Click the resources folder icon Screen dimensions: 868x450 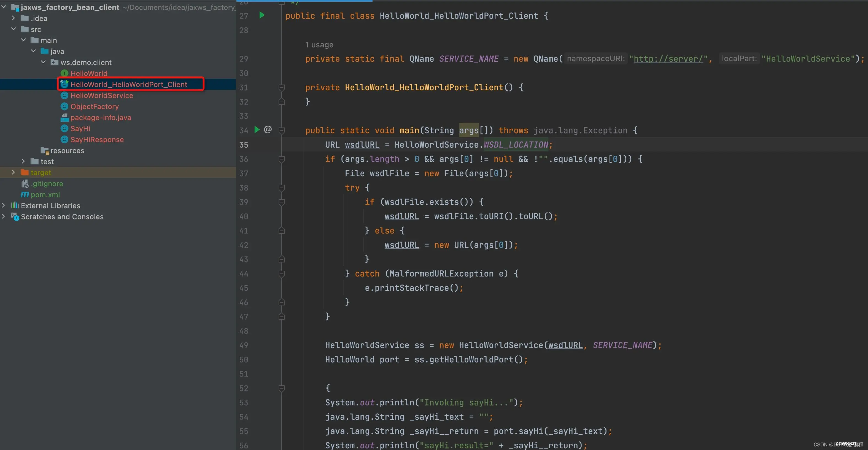45,150
